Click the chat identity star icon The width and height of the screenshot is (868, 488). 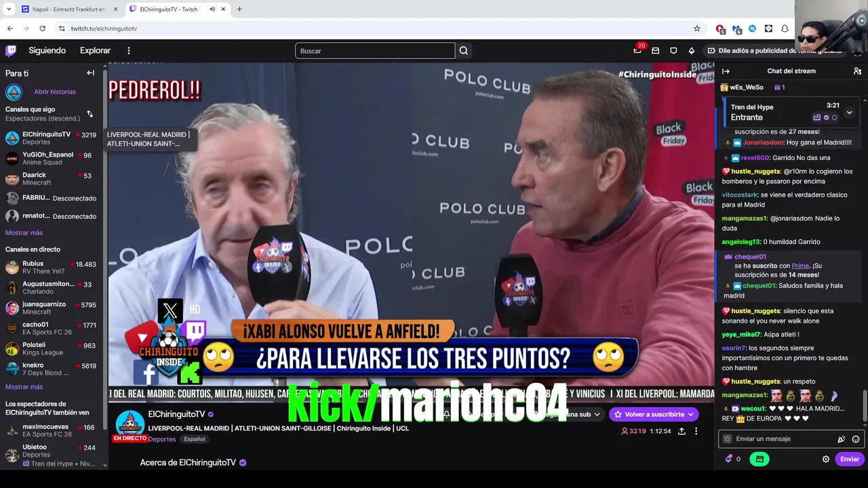[728, 439]
